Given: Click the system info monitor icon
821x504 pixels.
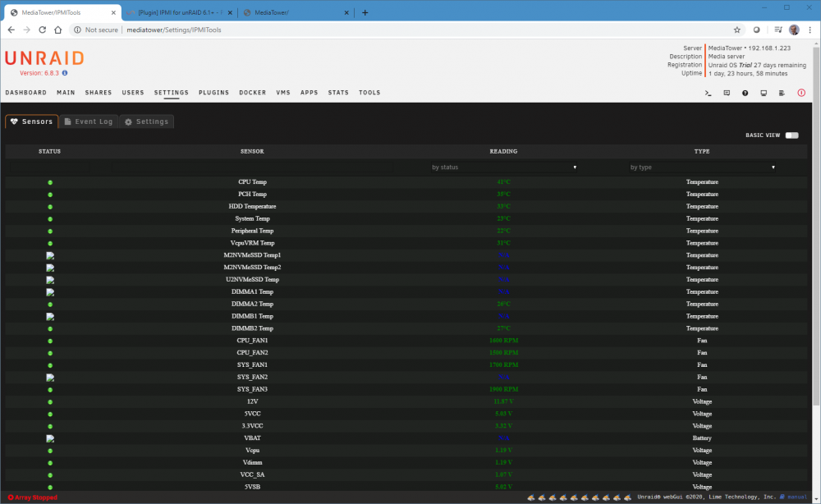Looking at the screenshot, I should pyautogui.click(x=764, y=93).
